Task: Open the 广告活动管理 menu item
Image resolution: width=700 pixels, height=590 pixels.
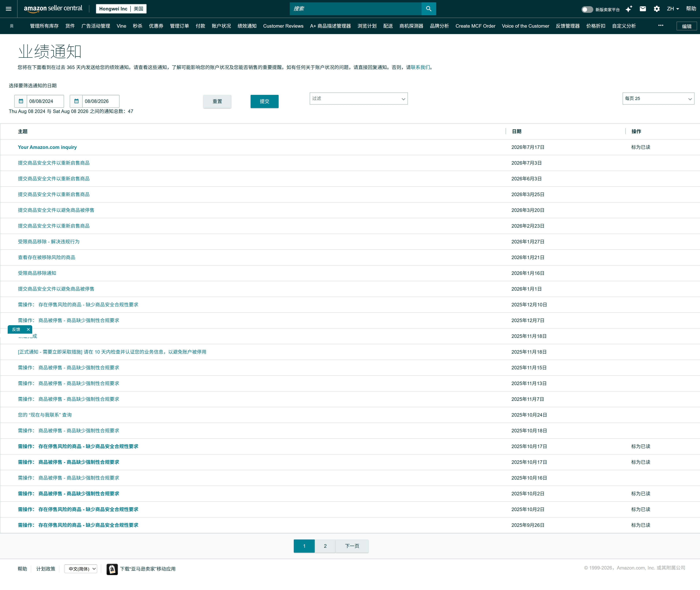Action: [x=96, y=26]
